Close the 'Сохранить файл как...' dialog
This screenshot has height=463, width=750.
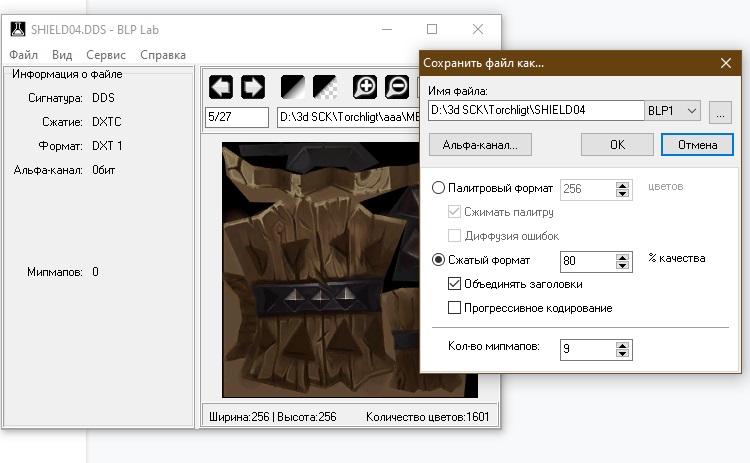(726, 62)
